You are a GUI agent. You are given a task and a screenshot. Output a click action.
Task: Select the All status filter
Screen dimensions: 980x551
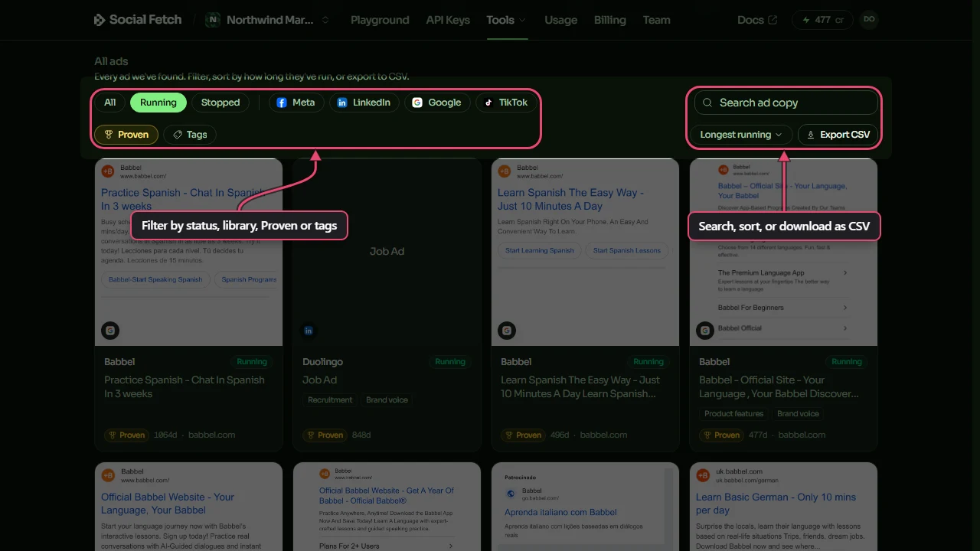(x=110, y=103)
